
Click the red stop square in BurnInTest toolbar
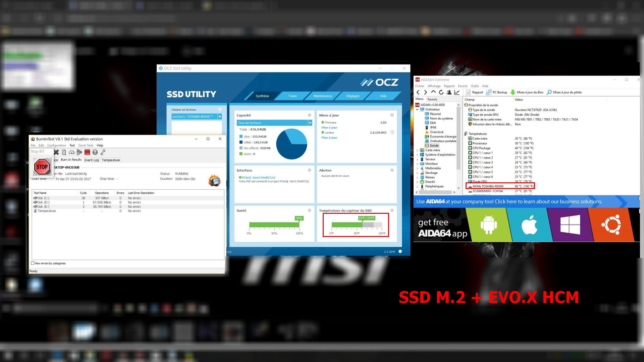click(x=87, y=152)
